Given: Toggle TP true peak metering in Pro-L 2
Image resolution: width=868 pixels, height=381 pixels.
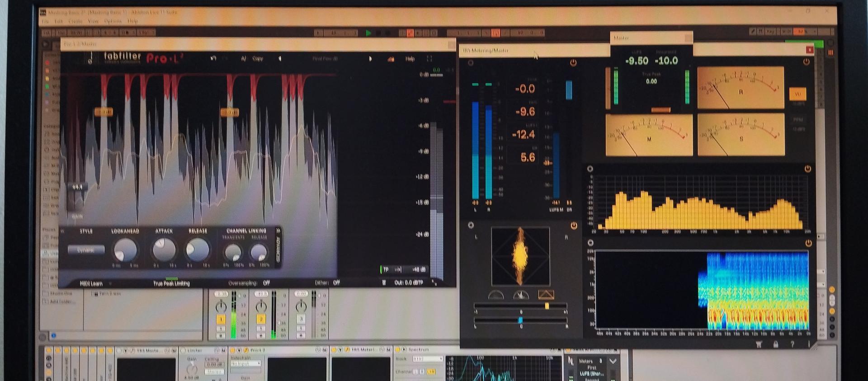Looking at the screenshot, I should point(386,269).
